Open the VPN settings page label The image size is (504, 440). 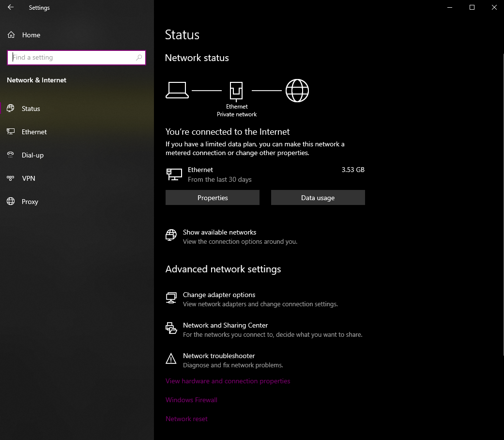coord(29,178)
